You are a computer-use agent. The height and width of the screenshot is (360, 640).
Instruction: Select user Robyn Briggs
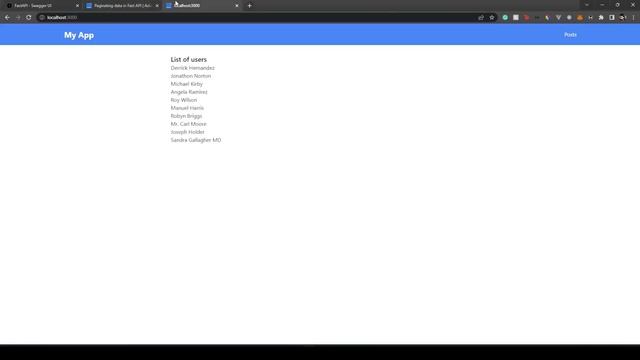pos(186,116)
